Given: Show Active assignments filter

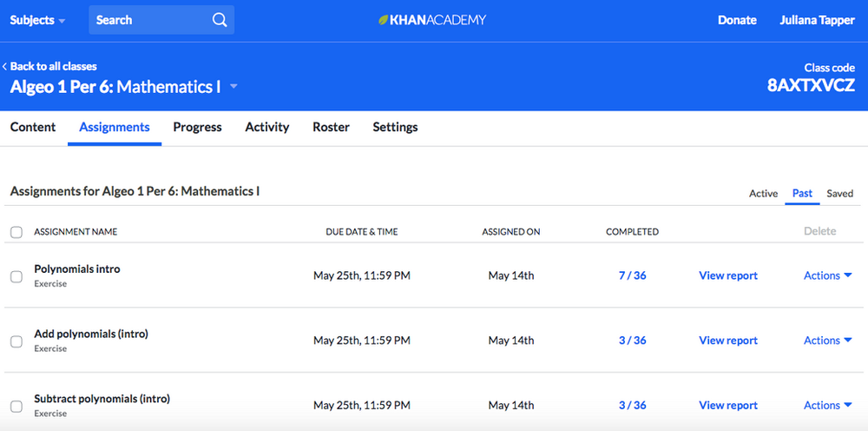Looking at the screenshot, I should 763,194.
